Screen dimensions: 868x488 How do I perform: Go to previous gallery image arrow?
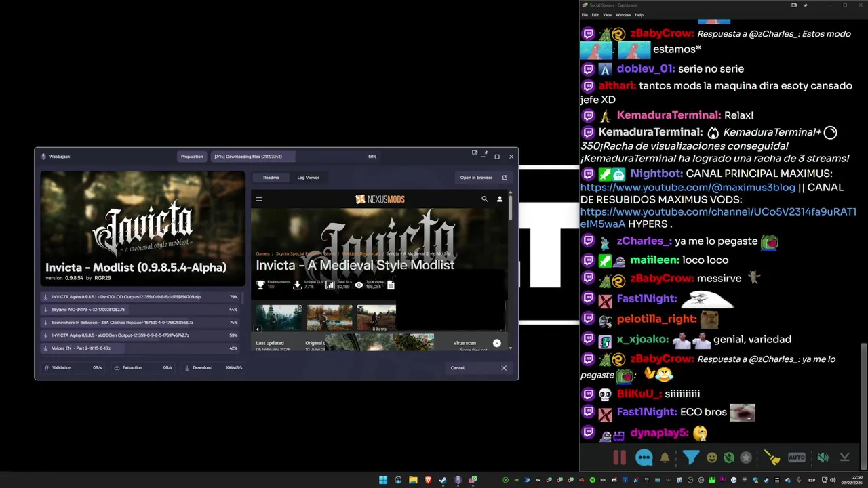(x=258, y=329)
